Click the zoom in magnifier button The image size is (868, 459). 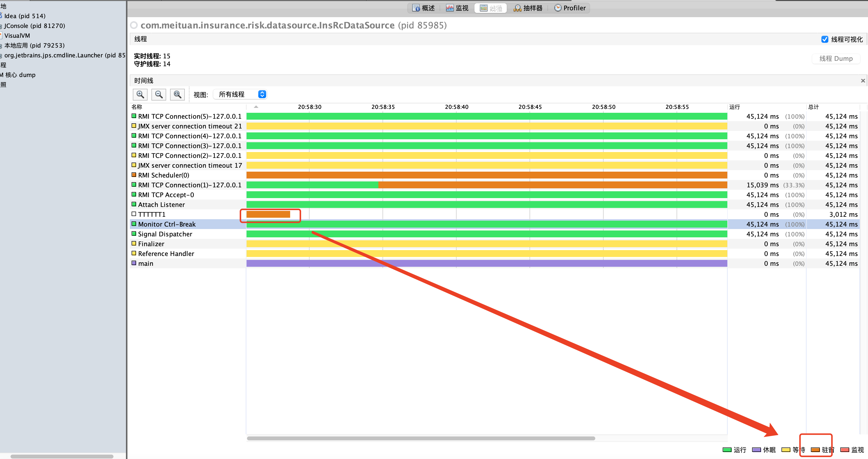[x=140, y=94]
